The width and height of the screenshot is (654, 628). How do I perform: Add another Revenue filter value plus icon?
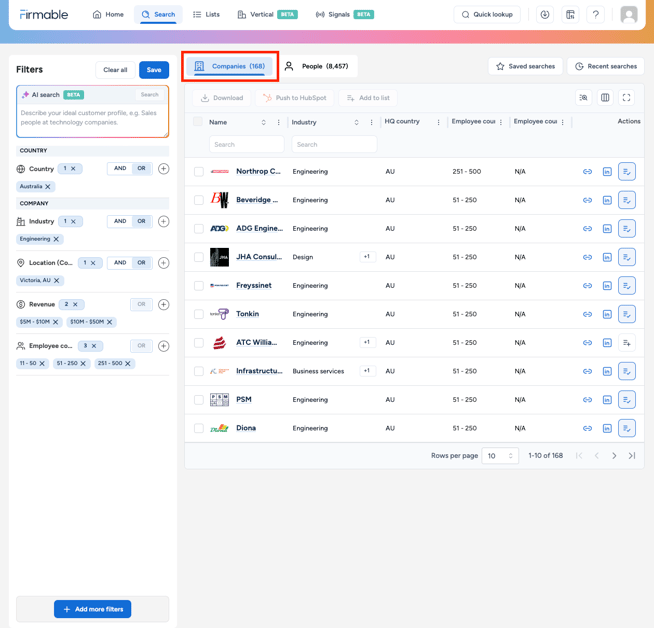pyautogui.click(x=164, y=304)
